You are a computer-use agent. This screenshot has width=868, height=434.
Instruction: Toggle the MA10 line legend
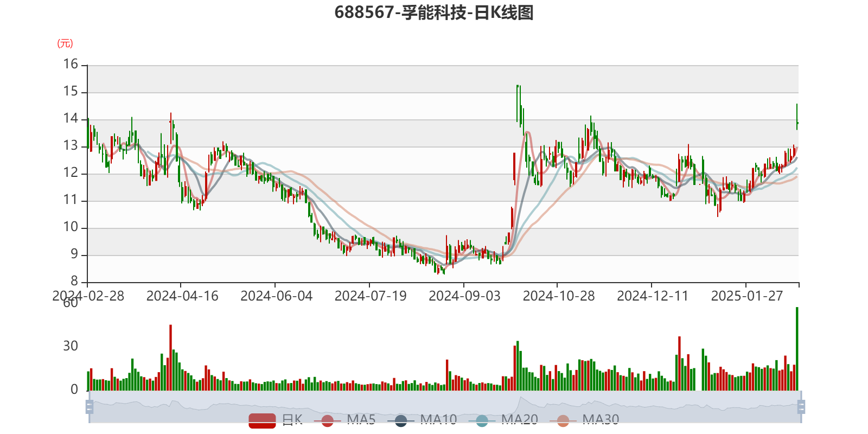pos(423,420)
